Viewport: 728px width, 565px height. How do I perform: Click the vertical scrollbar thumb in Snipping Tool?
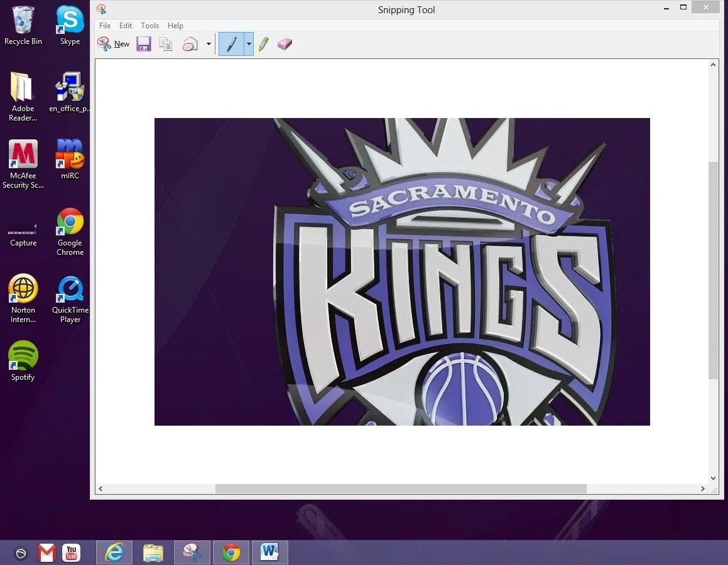pyautogui.click(x=713, y=271)
